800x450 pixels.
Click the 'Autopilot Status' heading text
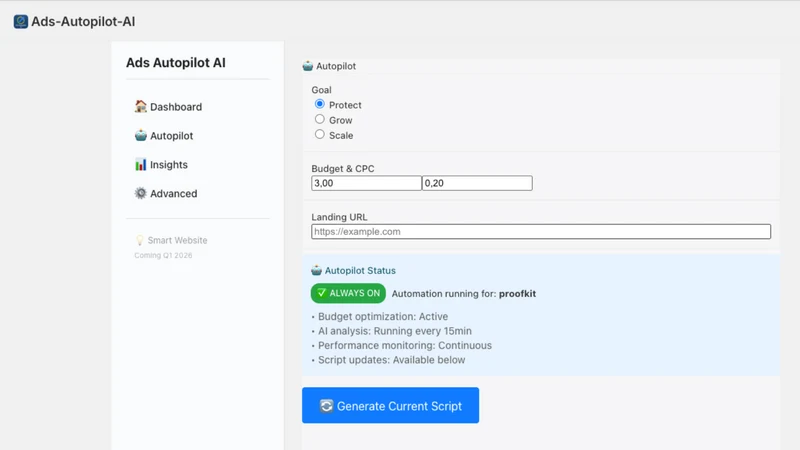coord(360,270)
